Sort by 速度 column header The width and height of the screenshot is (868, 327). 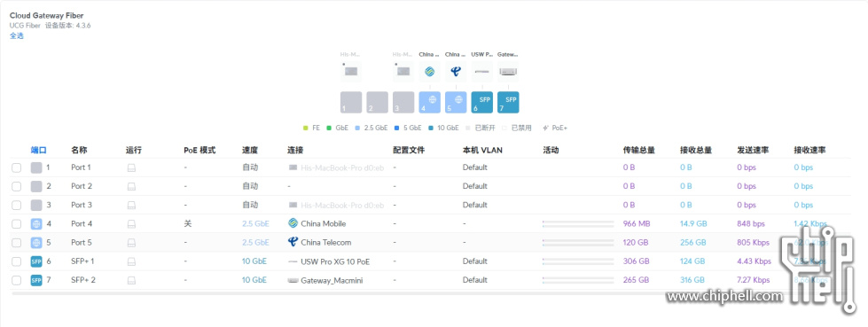point(250,150)
